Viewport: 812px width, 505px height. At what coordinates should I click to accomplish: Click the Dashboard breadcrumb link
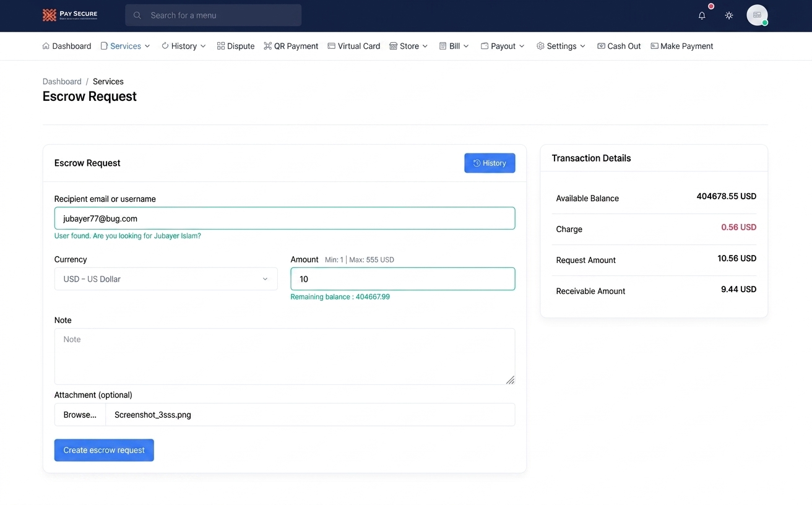point(62,82)
